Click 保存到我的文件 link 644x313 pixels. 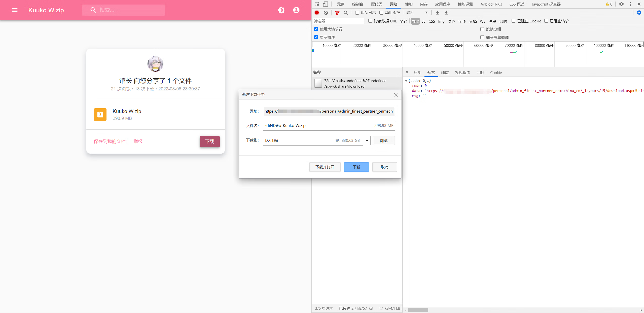coord(110,141)
